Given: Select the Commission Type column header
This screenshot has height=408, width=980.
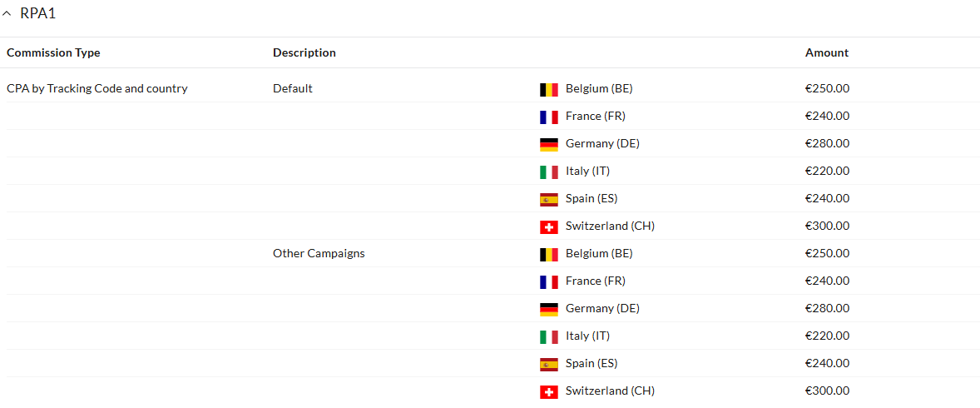Looking at the screenshot, I should tap(53, 52).
